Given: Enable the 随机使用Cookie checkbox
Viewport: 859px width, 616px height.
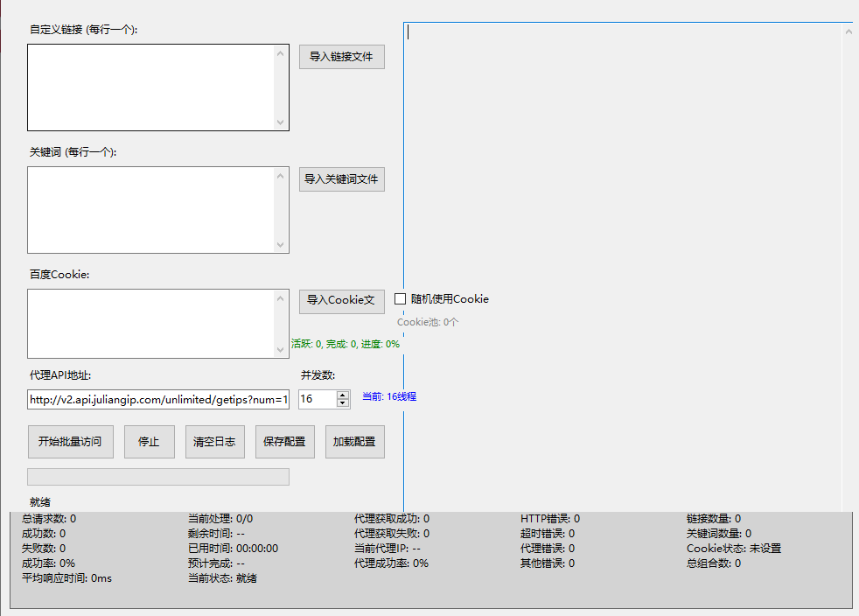Looking at the screenshot, I should coord(401,299).
